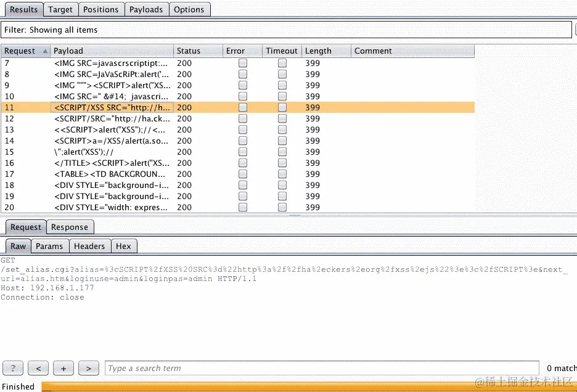Select the request 13 <<SCRIPT> payload

[x=238, y=129]
